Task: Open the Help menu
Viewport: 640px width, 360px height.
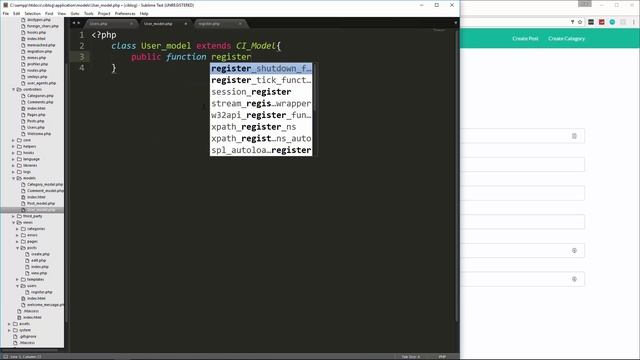Action: tap(144, 13)
